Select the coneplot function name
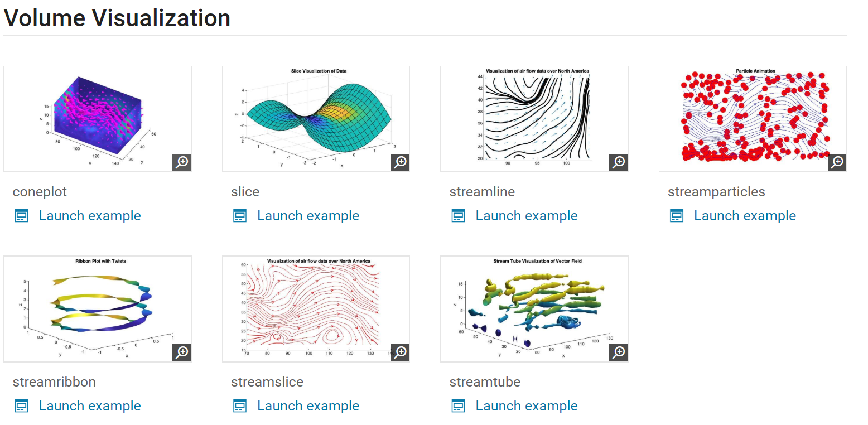868x425 pixels. (40, 192)
